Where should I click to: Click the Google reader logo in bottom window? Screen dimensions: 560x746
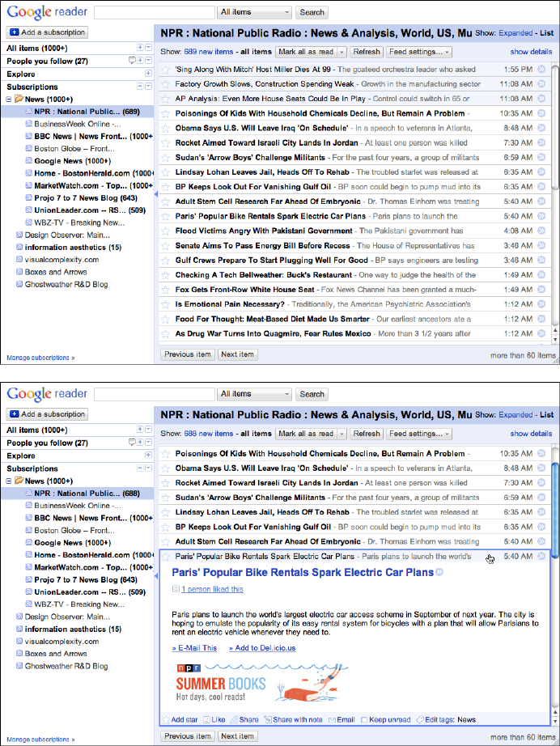(x=47, y=393)
